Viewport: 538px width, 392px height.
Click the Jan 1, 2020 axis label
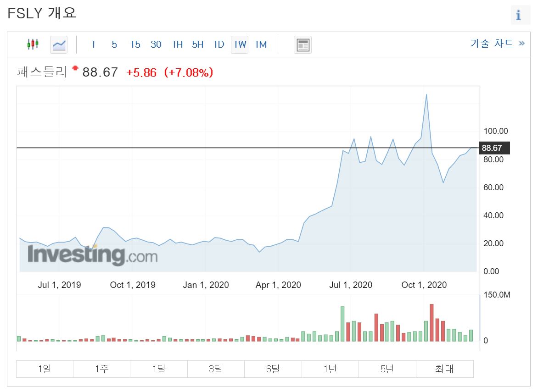206,285
